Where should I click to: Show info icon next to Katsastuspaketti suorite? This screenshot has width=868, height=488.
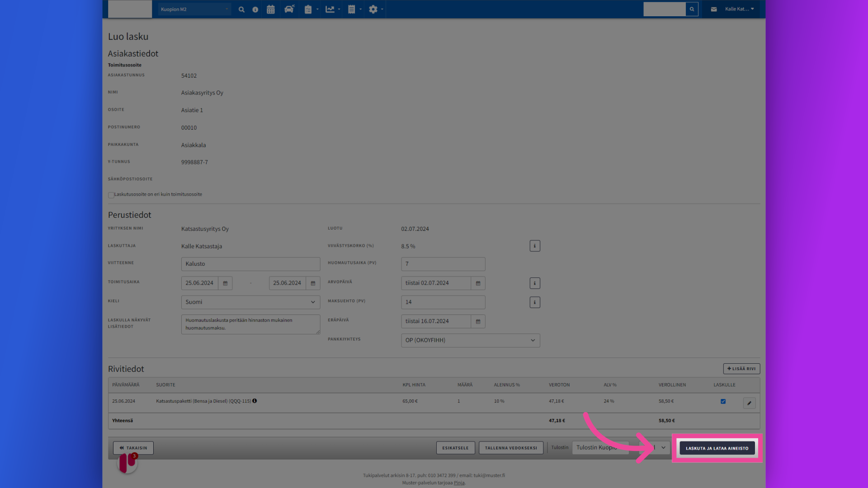pyautogui.click(x=255, y=401)
